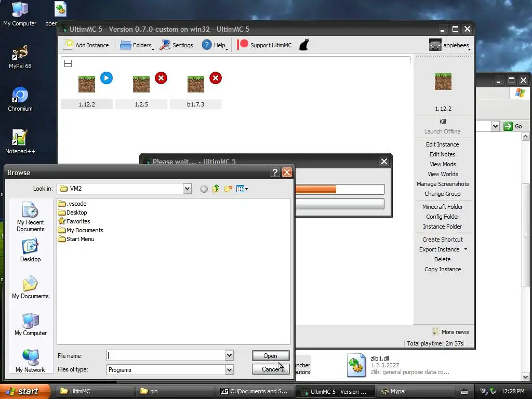
Task: Click the red X badge on b1.7.3
Action: (x=216, y=78)
